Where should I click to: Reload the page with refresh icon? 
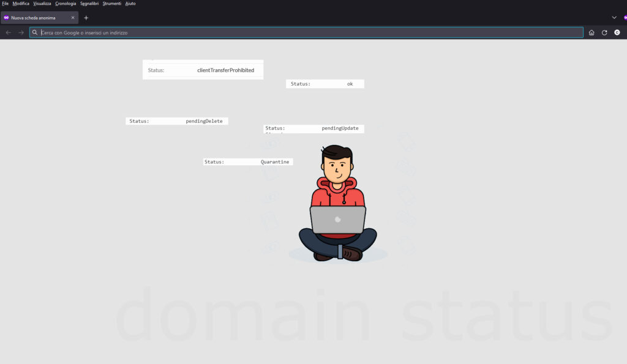tap(604, 32)
